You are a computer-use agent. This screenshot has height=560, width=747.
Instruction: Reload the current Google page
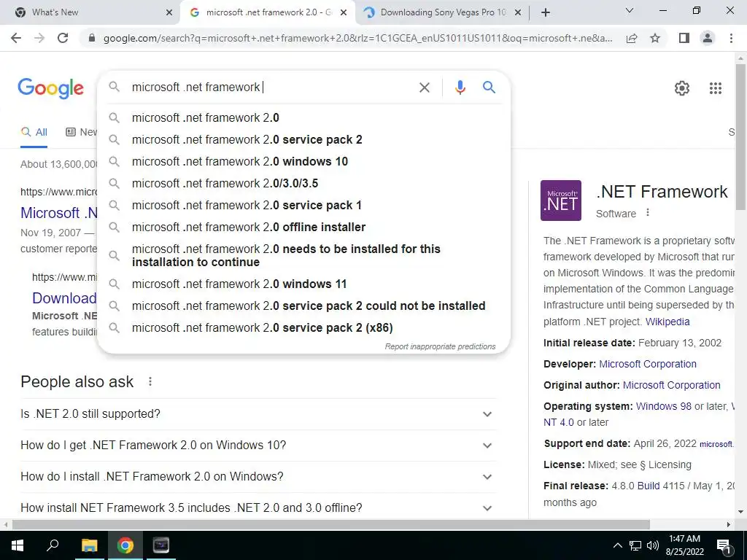point(63,38)
